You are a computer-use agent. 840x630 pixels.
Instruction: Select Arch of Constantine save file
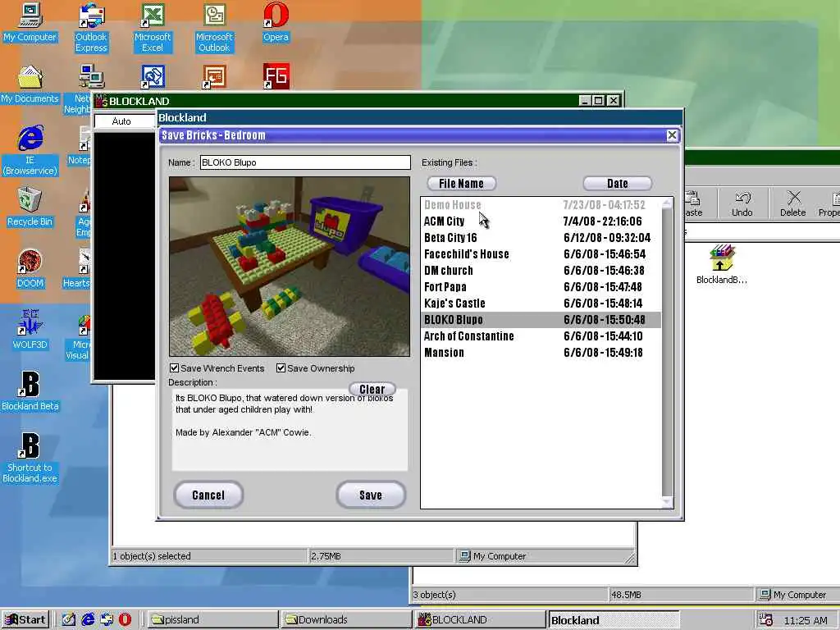click(541, 336)
